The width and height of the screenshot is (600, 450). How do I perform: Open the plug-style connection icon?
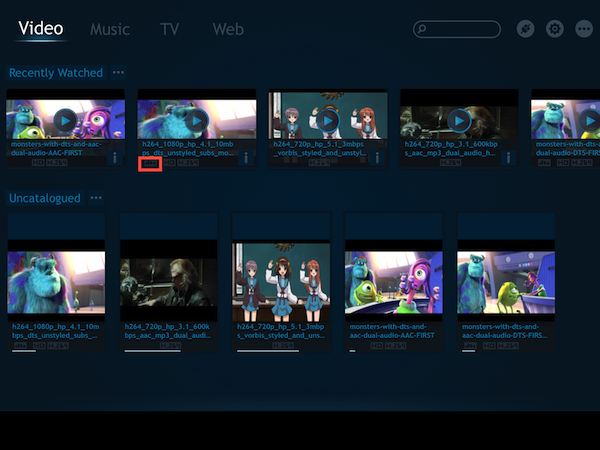[525, 29]
